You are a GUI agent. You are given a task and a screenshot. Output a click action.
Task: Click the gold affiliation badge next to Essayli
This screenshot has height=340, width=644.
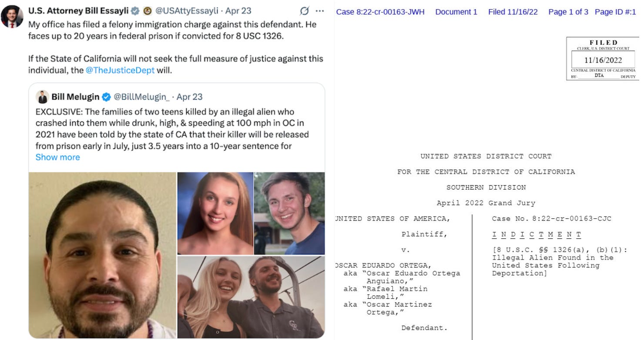(147, 11)
